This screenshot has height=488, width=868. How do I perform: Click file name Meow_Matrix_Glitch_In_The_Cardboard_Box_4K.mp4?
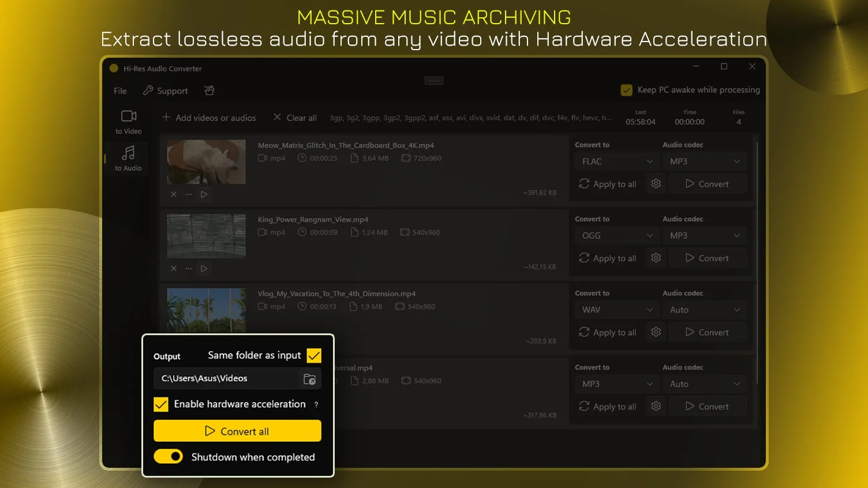click(x=346, y=145)
